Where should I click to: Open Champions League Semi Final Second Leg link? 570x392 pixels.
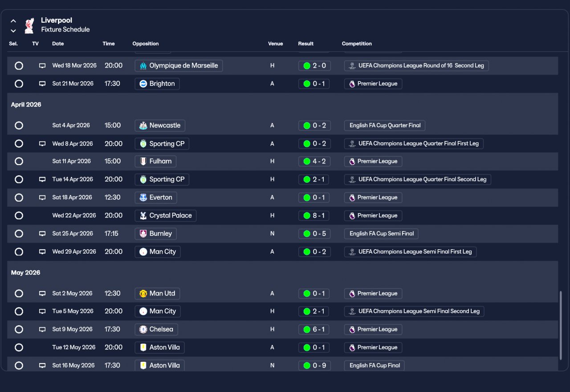(414, 311)
